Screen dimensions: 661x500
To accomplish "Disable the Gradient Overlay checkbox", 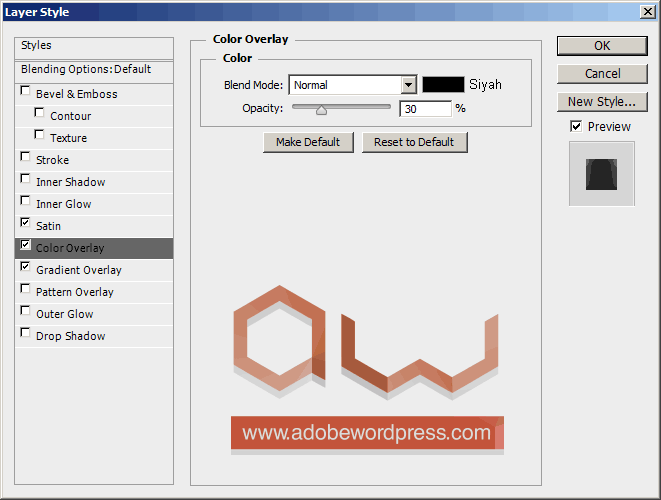I will point(25,266).
